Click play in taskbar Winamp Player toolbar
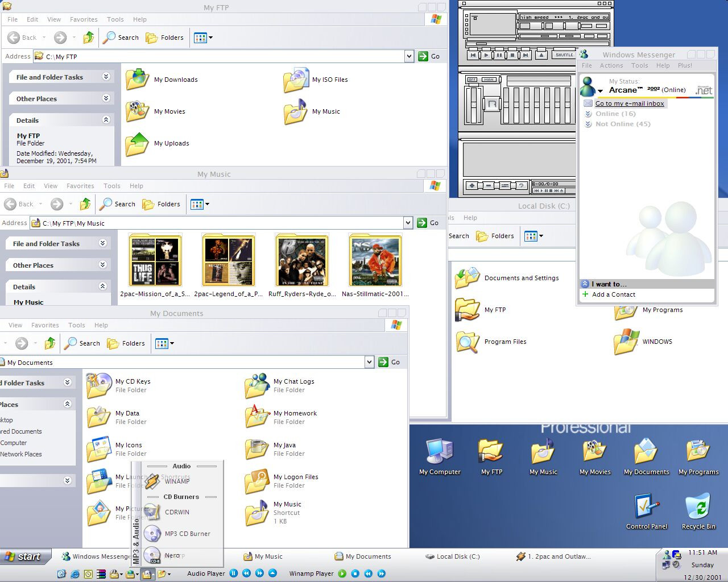728x582 pixels. pyautogui.click(x=342, y=573)
